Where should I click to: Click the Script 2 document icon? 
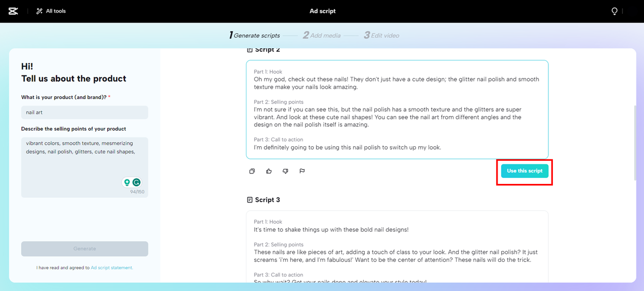[250, 49]
